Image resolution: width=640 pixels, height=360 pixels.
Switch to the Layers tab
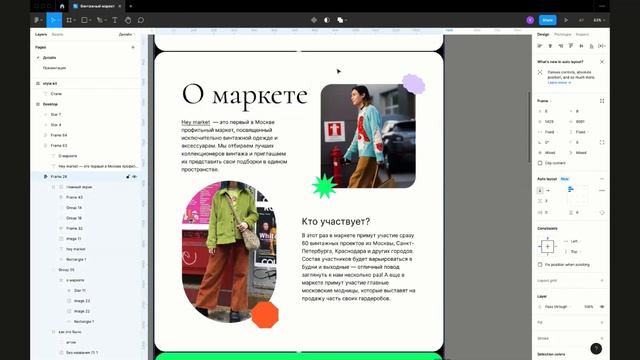pos(41,35)
